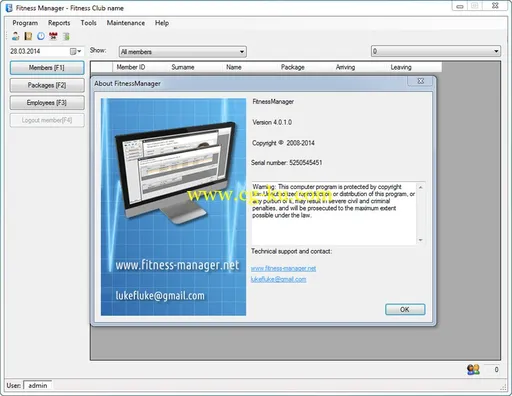
Task: Click the Employees [F3] button
Action: (47, 103)
